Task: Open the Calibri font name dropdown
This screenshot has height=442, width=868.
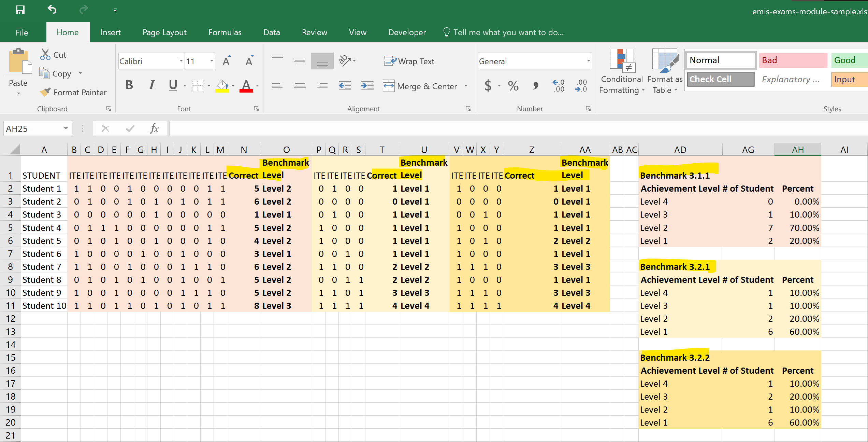Action: click(181, 61)
